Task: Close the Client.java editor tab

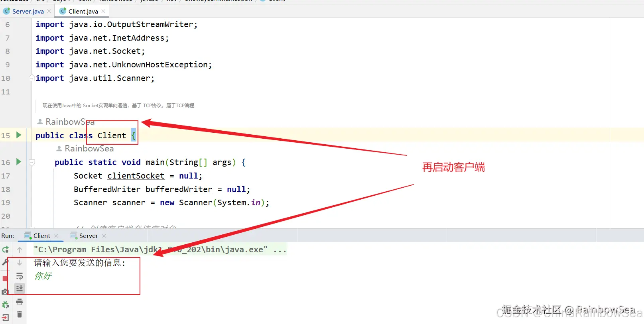Action: [103, 11]
